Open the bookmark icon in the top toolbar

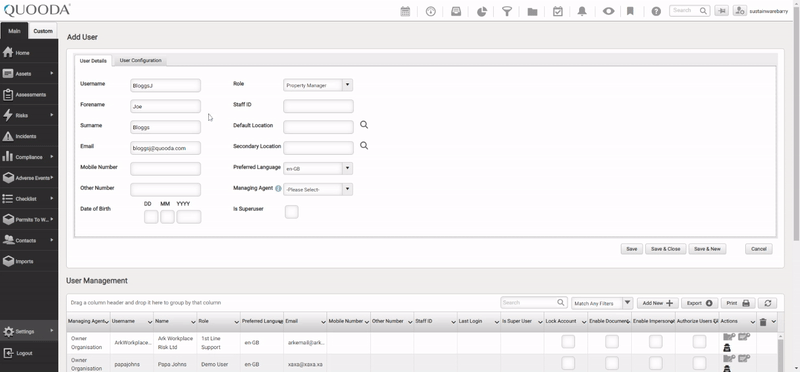point(631,11)
